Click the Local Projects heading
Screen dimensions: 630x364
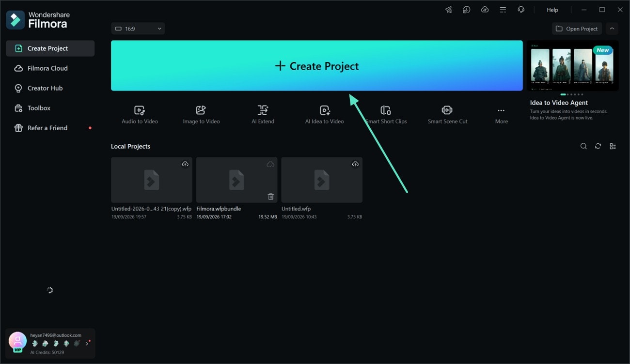tap(130, 146)
